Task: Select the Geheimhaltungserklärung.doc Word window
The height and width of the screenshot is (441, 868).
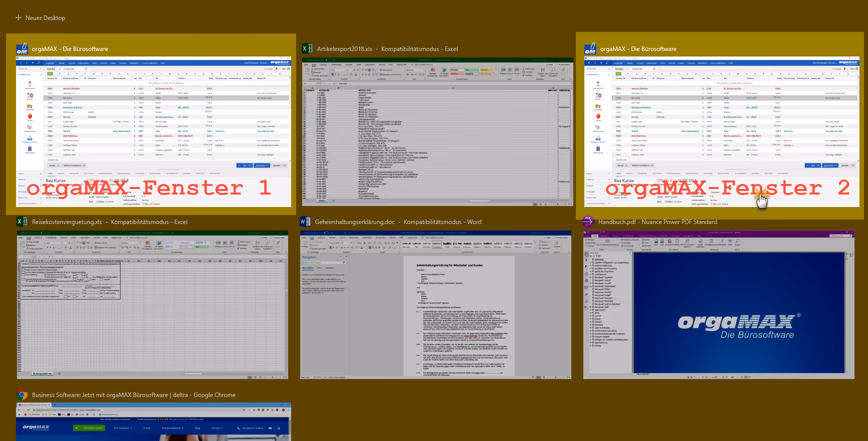Action: click(x=435, y=304)
